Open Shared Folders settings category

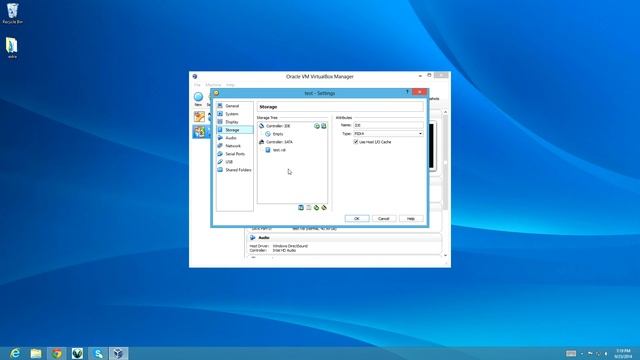[234, 170]
